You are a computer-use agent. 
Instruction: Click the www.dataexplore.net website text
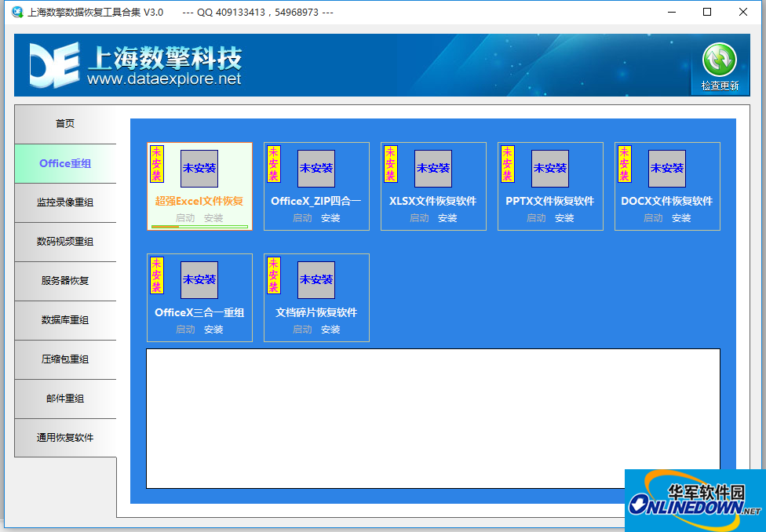164,78
